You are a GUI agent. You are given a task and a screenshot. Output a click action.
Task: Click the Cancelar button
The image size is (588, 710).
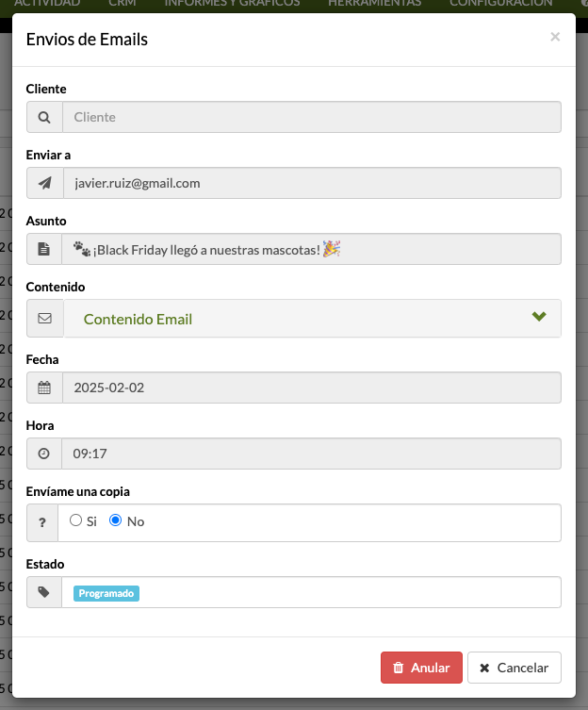click(x=514, y=668)
